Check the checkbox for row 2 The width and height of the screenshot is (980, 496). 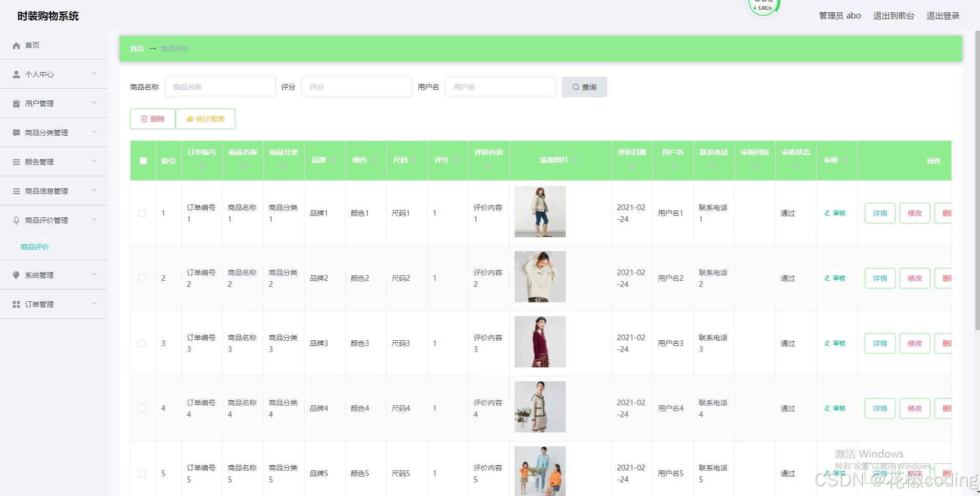click(x=142, y=278)
